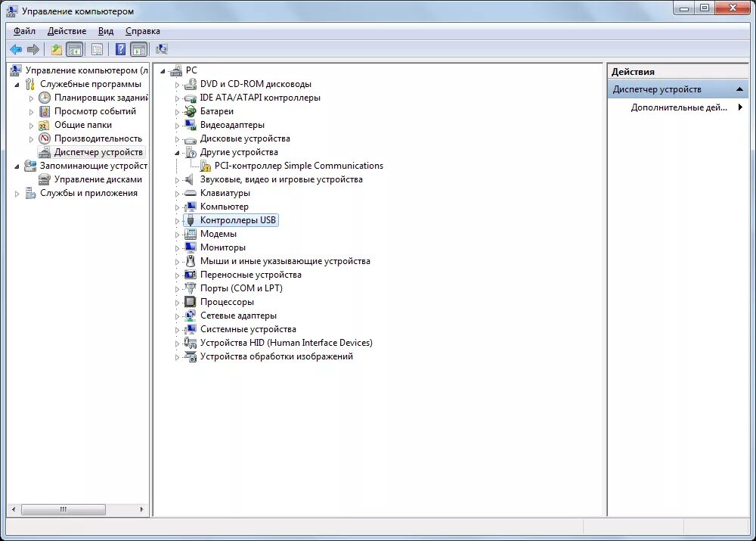The width and height of the screenshot is (756, 541).
Task: Click the Модемы category icon
Action: pyautogui.click(x=191, y=234)
